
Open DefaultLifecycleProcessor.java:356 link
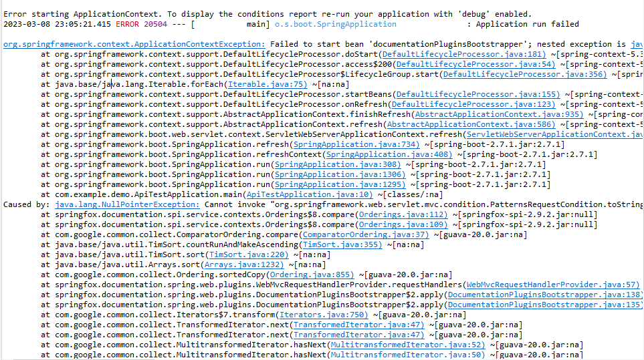[525, 74]
